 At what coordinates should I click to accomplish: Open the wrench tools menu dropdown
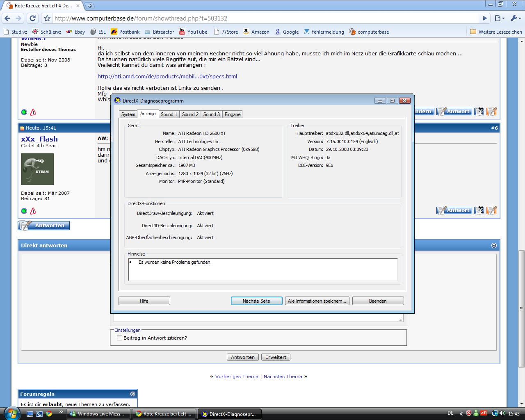(515, 18)
